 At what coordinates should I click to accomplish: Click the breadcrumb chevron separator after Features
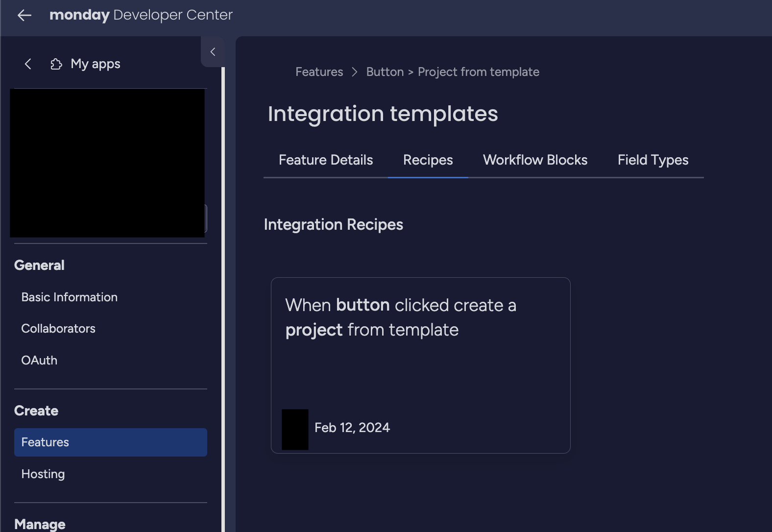[355, 72]
